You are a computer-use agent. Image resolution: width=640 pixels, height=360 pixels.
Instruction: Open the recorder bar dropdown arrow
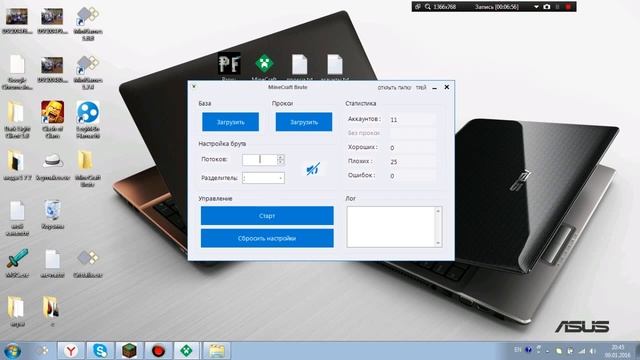536,7
